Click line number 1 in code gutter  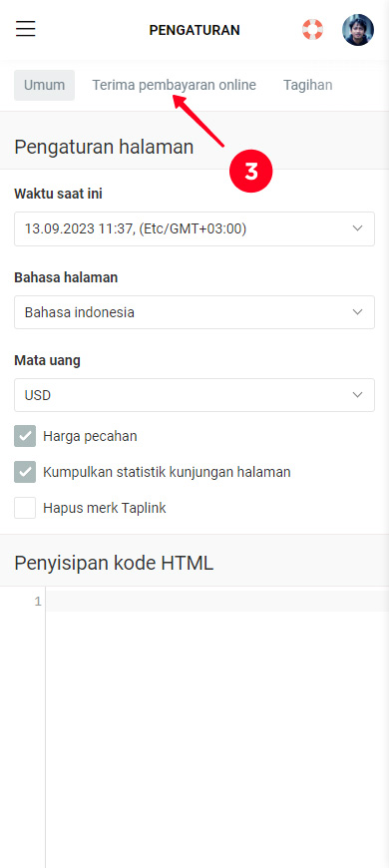pyautogui.click(x=38, y=602)
